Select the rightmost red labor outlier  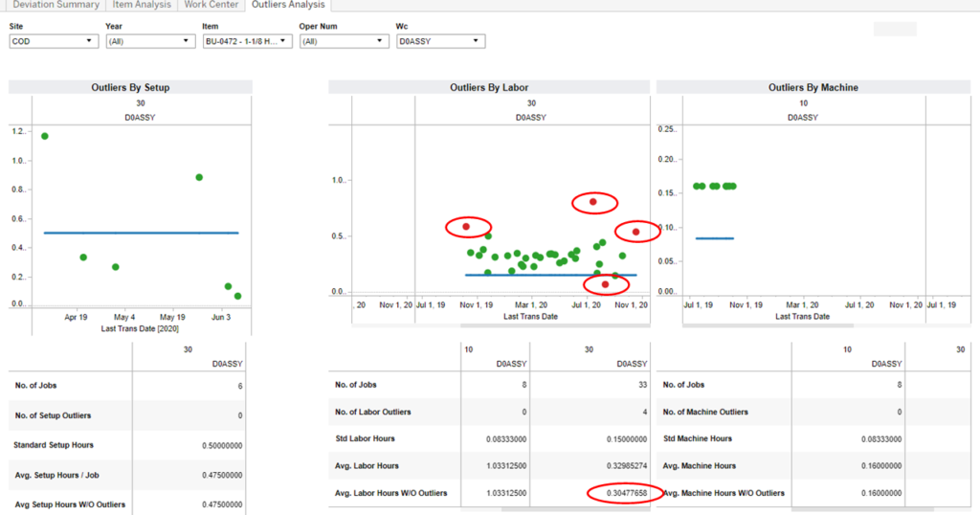pos(636,232)
